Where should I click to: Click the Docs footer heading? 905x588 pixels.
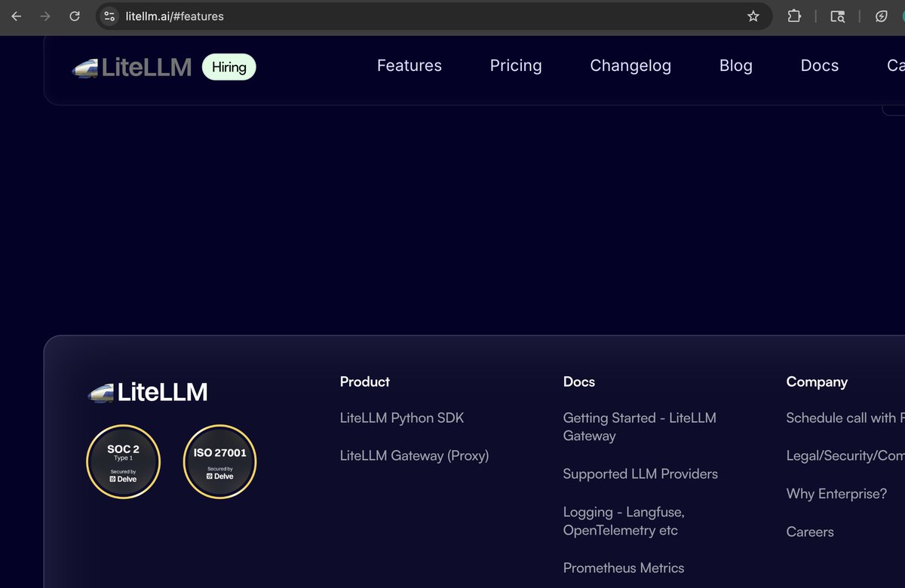[579, 381]
